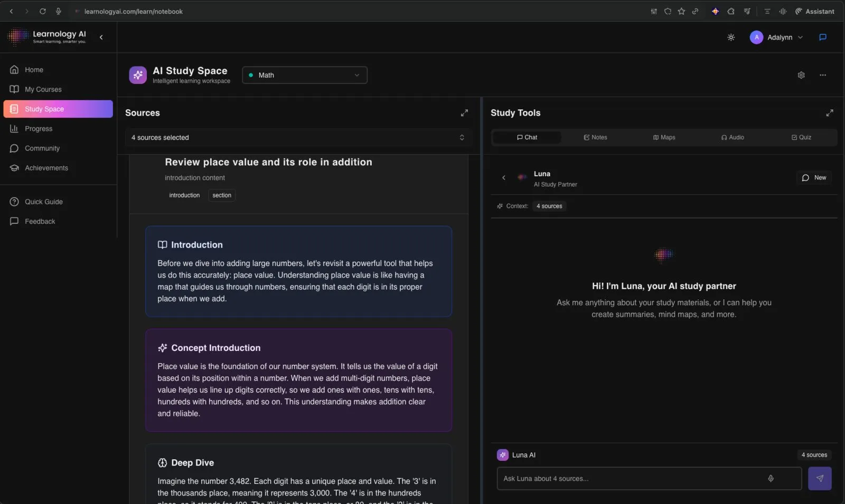Open the Achievements page
The image size is (845, 504).
click(x=58, y=168)
